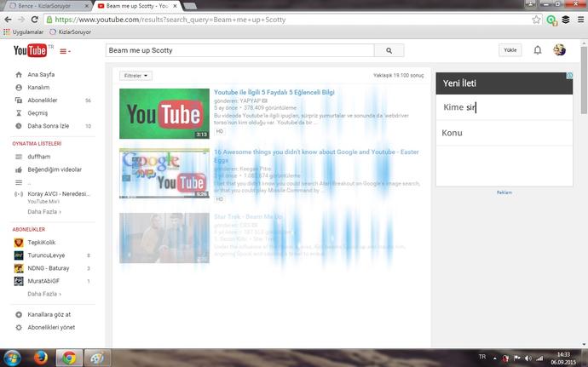
Task: Open the Windows Start button
Action: tap(12, 358)
